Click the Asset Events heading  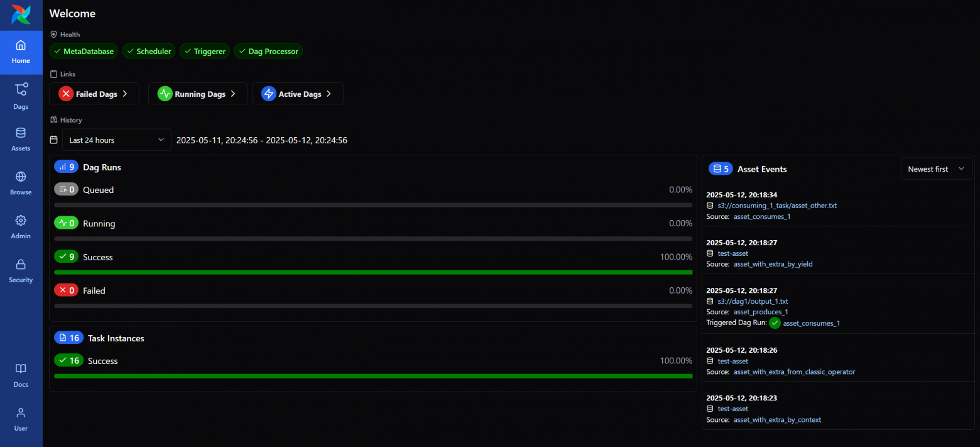762,169
